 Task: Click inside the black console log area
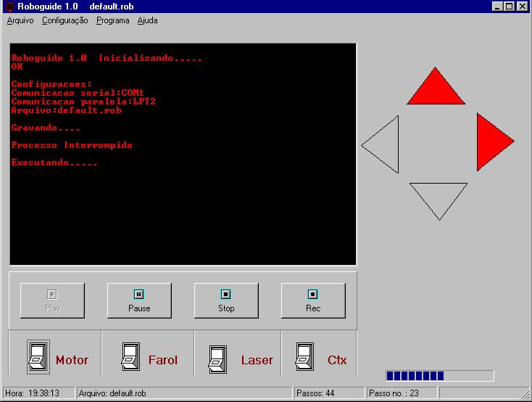click(x=183, y=203)
